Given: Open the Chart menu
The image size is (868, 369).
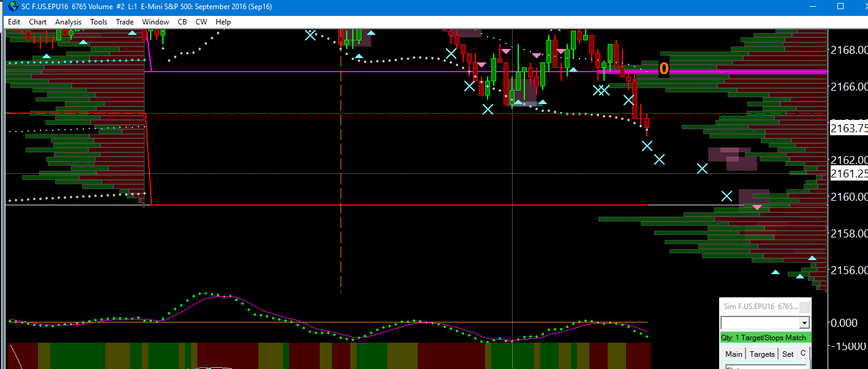Looking at the screenshot, I should (x=37, y=21).
